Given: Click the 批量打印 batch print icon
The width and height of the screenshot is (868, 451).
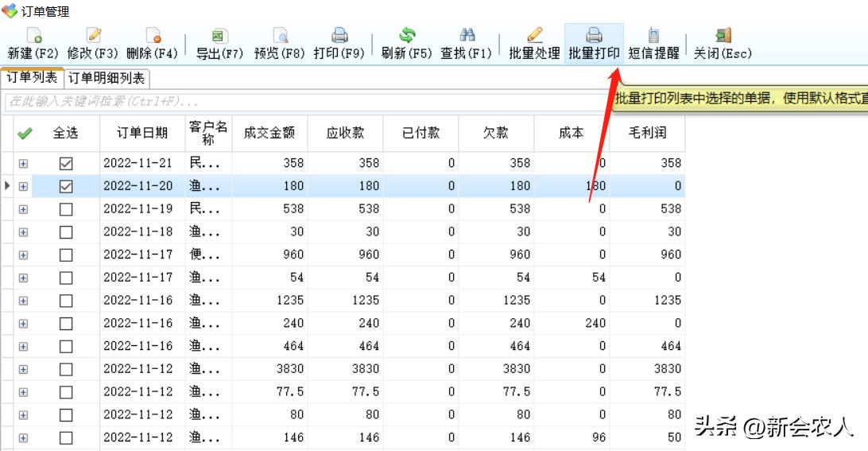Looking at the screenshot, I should (594, 36).
